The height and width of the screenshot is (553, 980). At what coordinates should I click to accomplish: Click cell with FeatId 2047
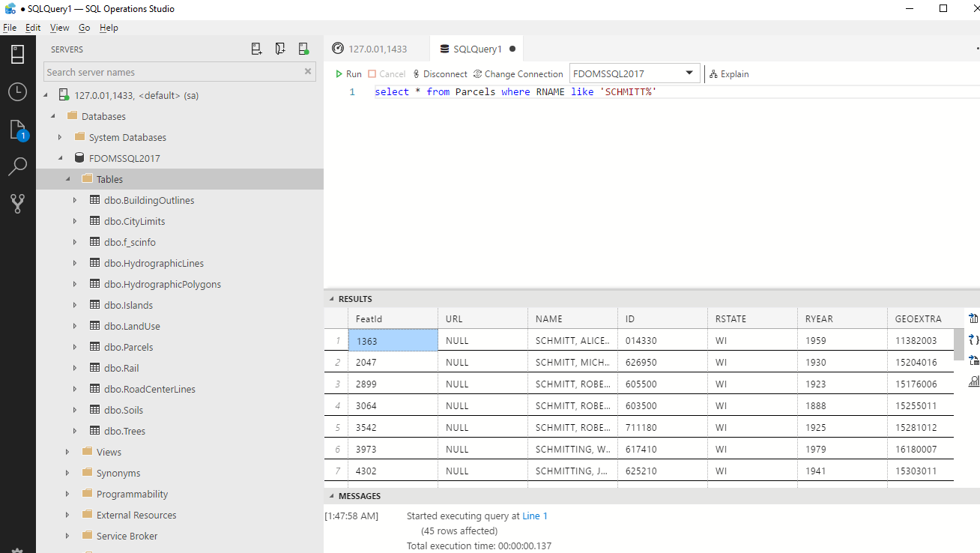[393, 362]
